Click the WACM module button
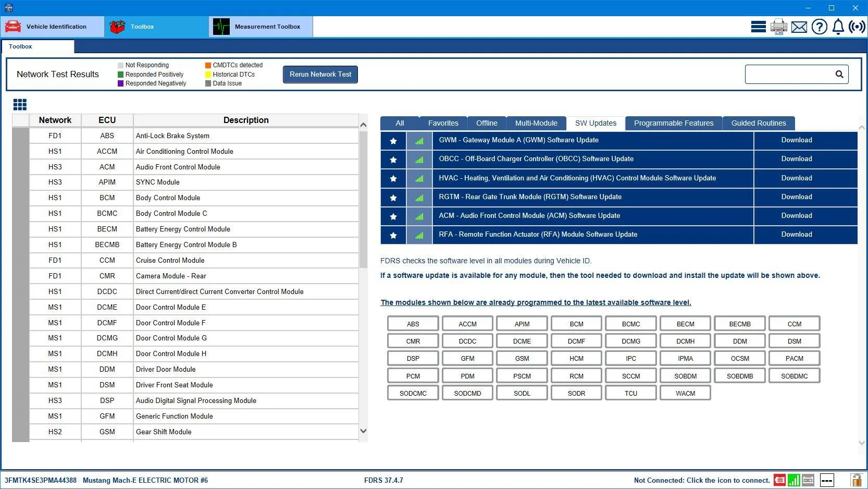This screenshot has height=489, width=868. click(x=686, y=393)
